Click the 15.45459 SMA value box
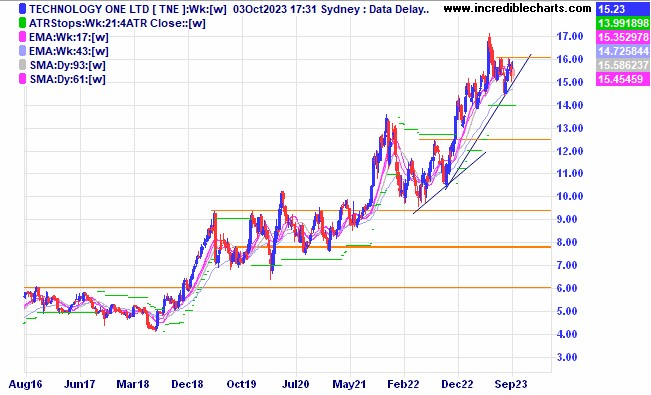The width and height of the screenshot is (651, 395). [623, 79]
